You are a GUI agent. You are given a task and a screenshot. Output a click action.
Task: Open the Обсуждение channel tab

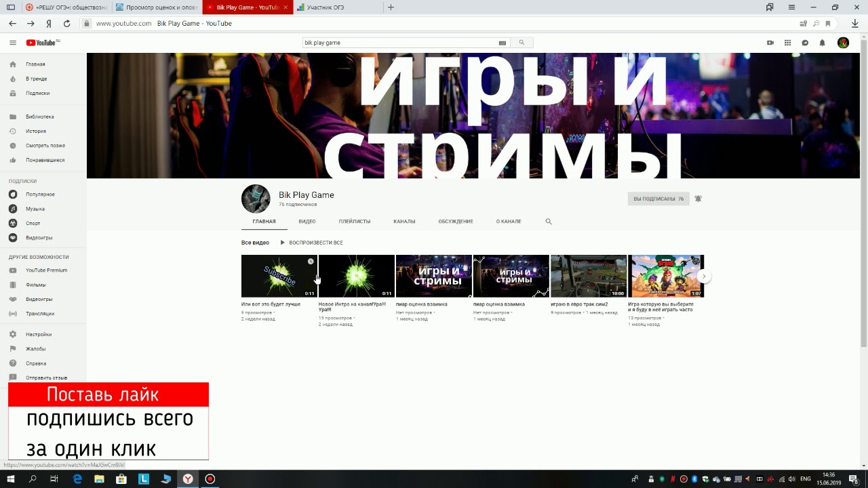point(456,222)
